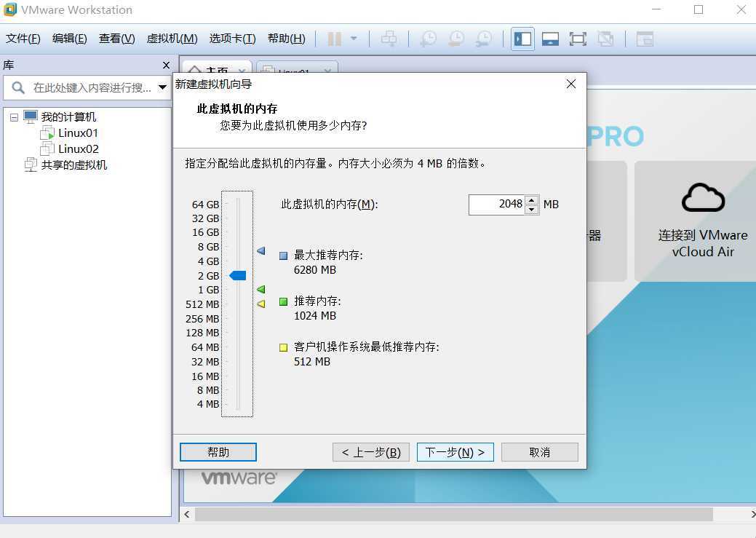Click the 4 MB label on memory scale

coord(208,404)
